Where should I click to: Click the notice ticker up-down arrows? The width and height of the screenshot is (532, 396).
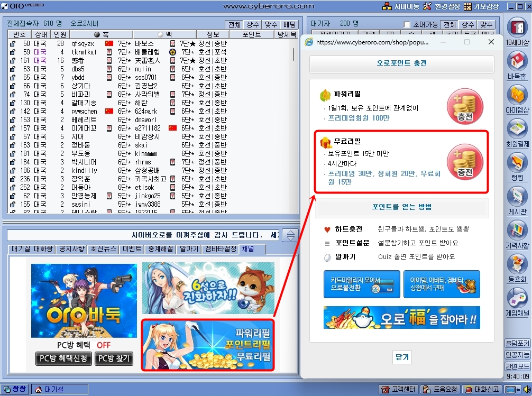[x=291, y=235]
